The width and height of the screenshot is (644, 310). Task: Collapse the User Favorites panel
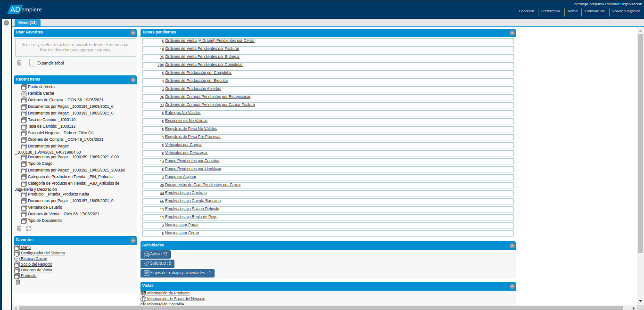(133, 33)
